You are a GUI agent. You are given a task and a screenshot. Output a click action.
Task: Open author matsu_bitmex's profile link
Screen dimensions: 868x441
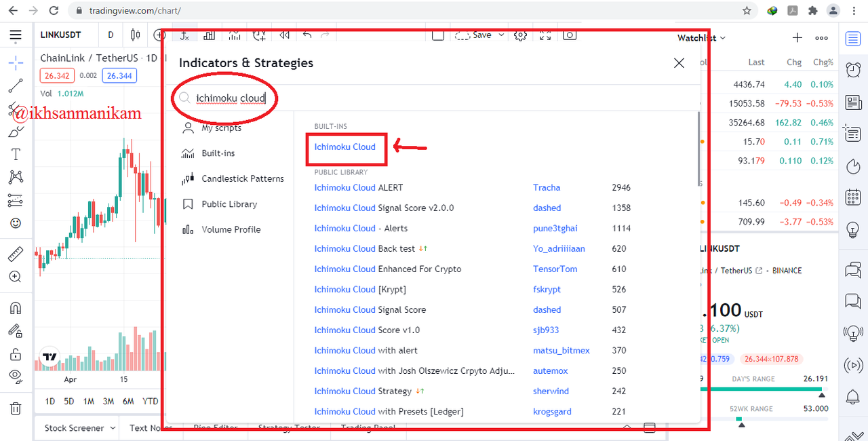[561, 350]
